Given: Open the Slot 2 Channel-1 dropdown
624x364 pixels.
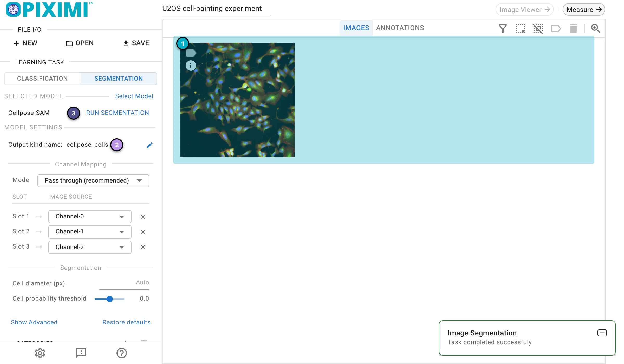Looking at the screenshot, I should (x=90, y=232).
